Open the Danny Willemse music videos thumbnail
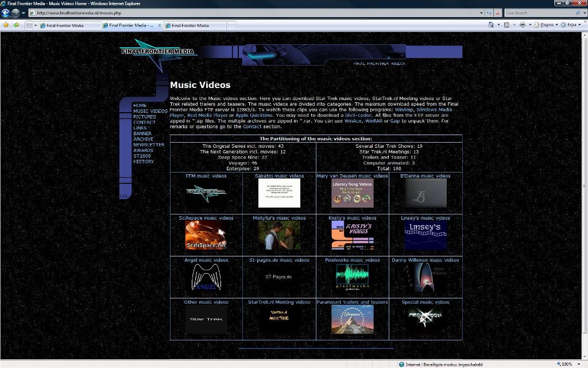Screen dimensions: 588x368 point(425,277)
